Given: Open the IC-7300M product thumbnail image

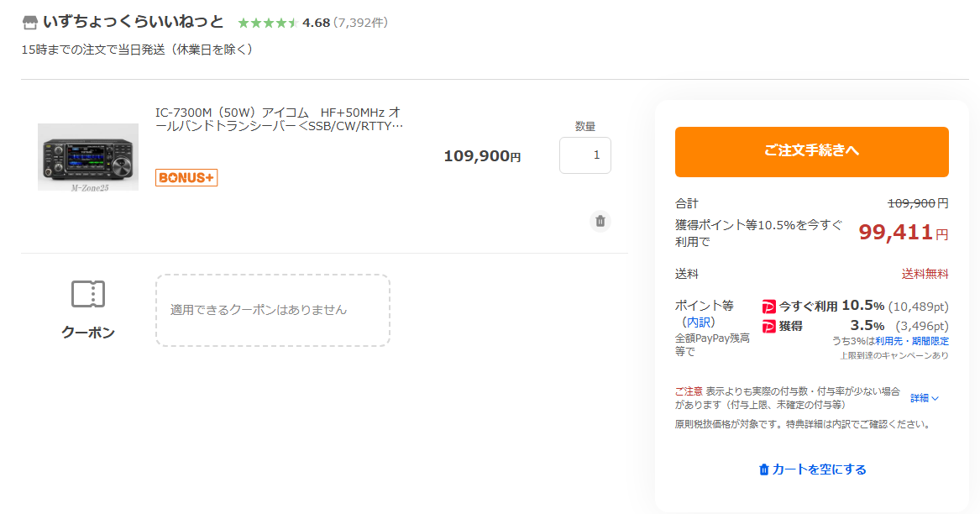Looking at the screenshot, I should click(x=88, y=157).
